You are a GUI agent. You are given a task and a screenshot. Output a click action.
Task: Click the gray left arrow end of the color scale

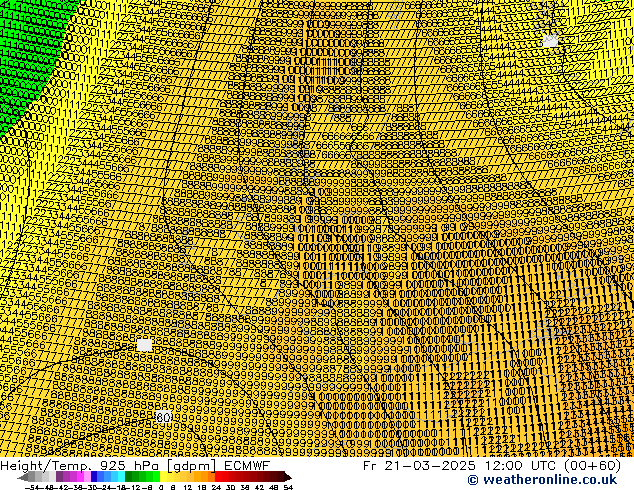[x=22, y=477]
